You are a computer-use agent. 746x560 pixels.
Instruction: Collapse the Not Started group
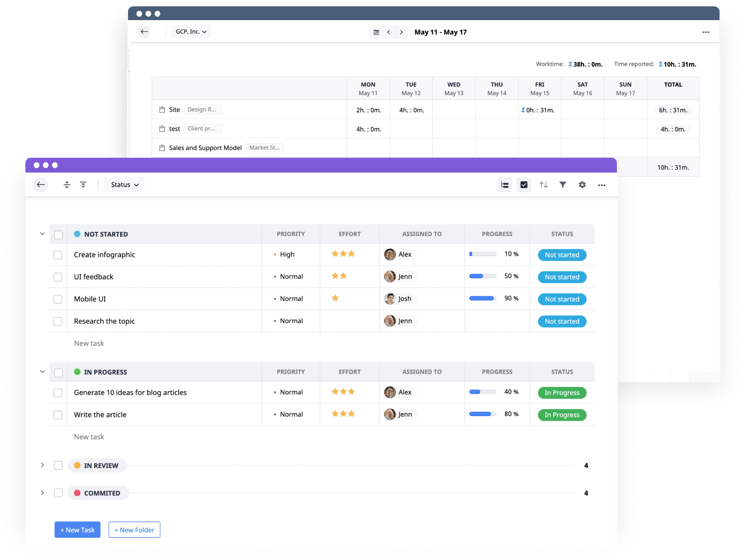click(42, 233)
